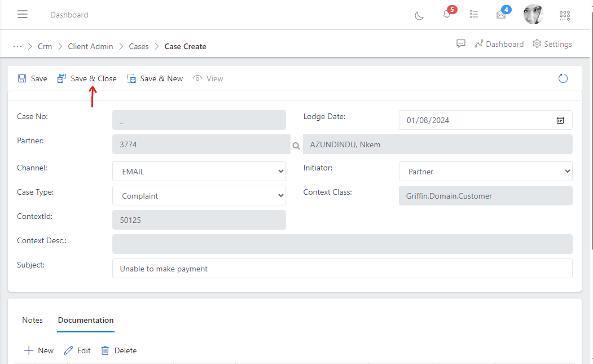
Task: Open the Initiator dropdown showing Partner
Action: (485, 171)
